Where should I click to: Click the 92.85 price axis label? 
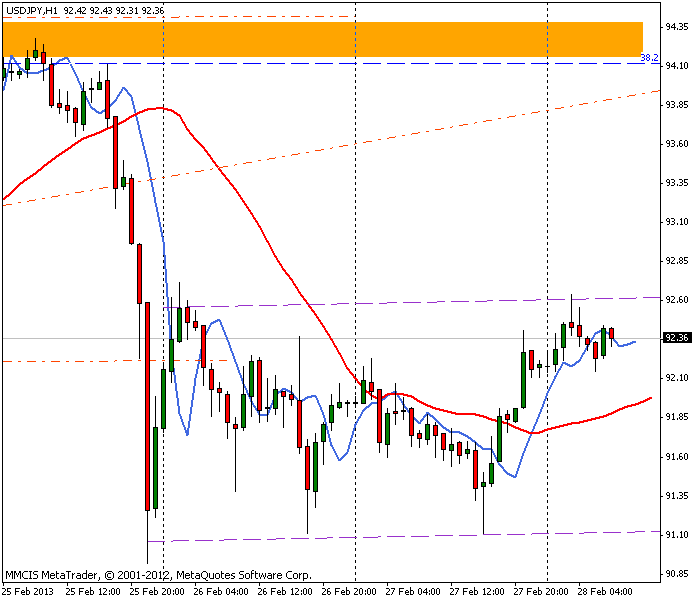(676, 261)
